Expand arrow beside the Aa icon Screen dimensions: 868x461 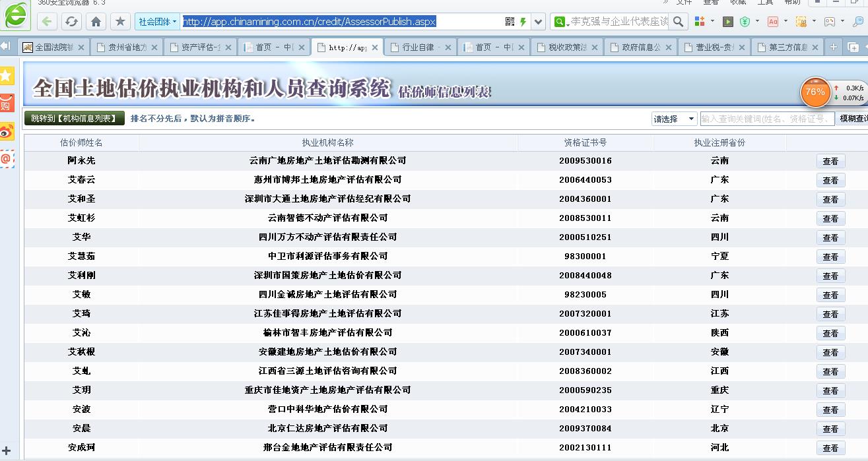point(785,22)
